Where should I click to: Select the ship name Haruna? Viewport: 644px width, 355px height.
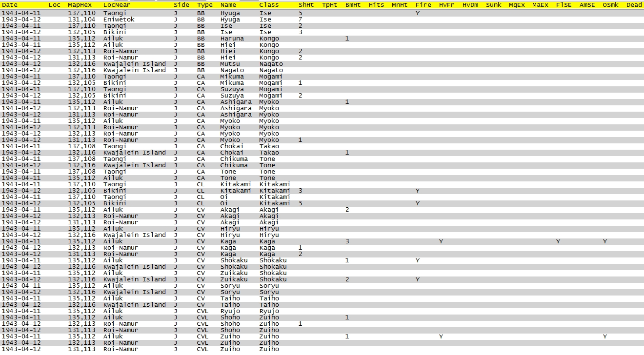(232, 39)
